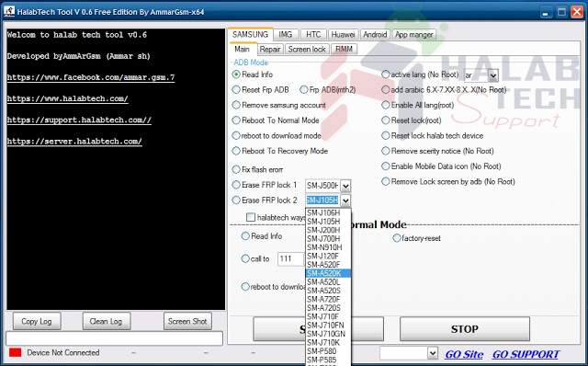Expand Erase FRP lock 1 model dropdown

(345, 186)
